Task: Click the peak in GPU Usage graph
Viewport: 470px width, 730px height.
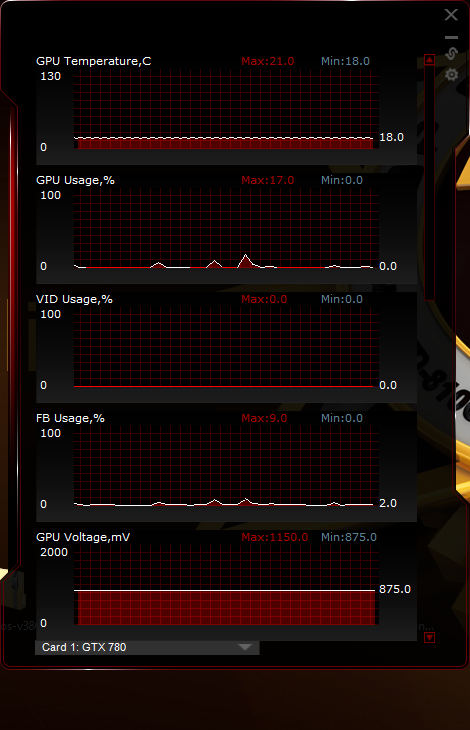Action: [x=245, y=256]
